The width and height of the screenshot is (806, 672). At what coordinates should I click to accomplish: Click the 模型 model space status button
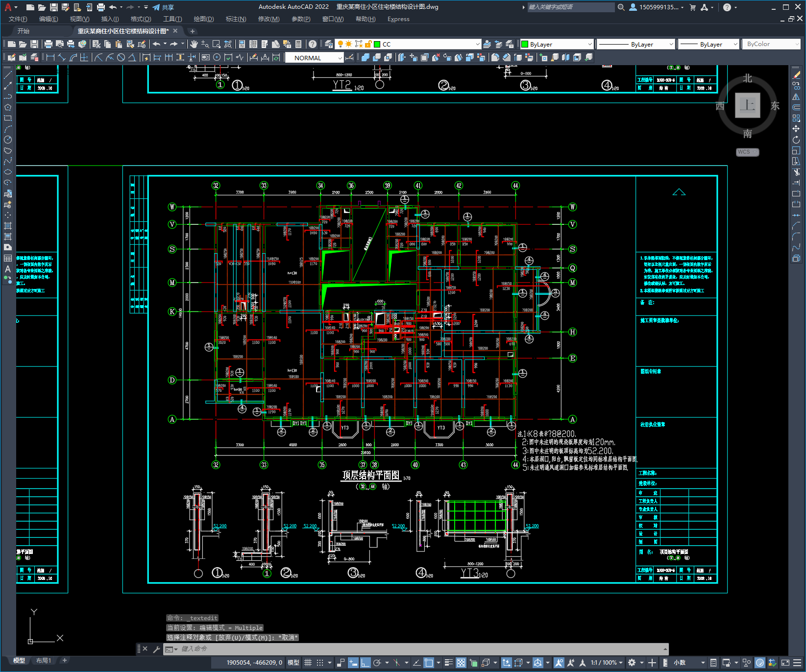point(293,663)
